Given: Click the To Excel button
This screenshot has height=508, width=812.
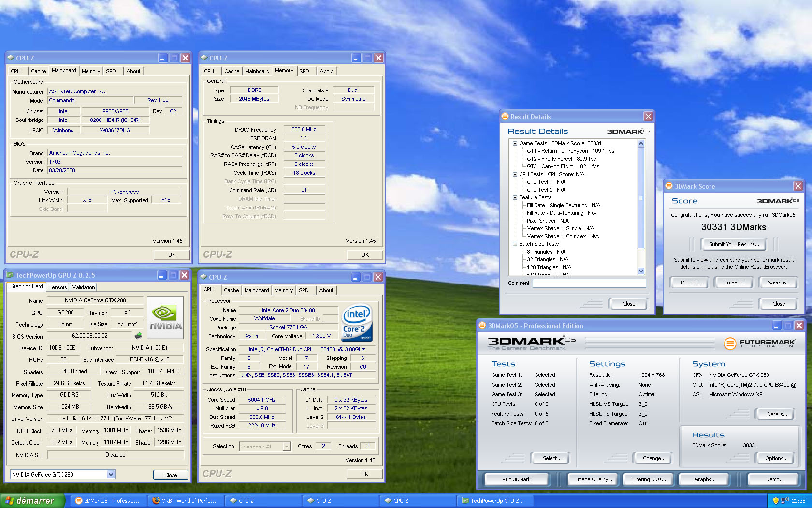Looking at the screenshot, I should point(734,283).
